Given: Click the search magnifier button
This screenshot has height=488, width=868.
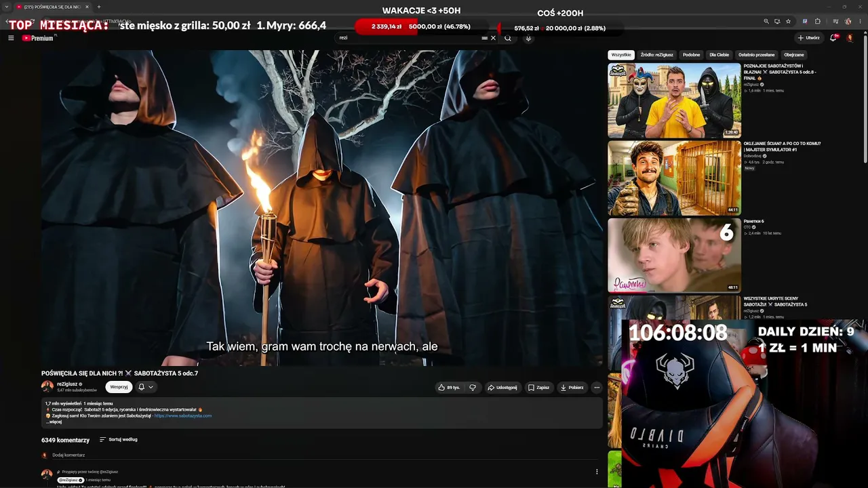Looking at the screenshot, I should [507, 38].
